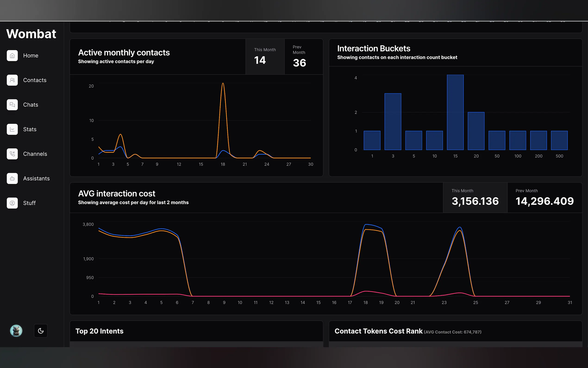Viewport: 588px width, 368px height.
Task: Open the Assistants robot icon
Action: [x=12, y=179]
